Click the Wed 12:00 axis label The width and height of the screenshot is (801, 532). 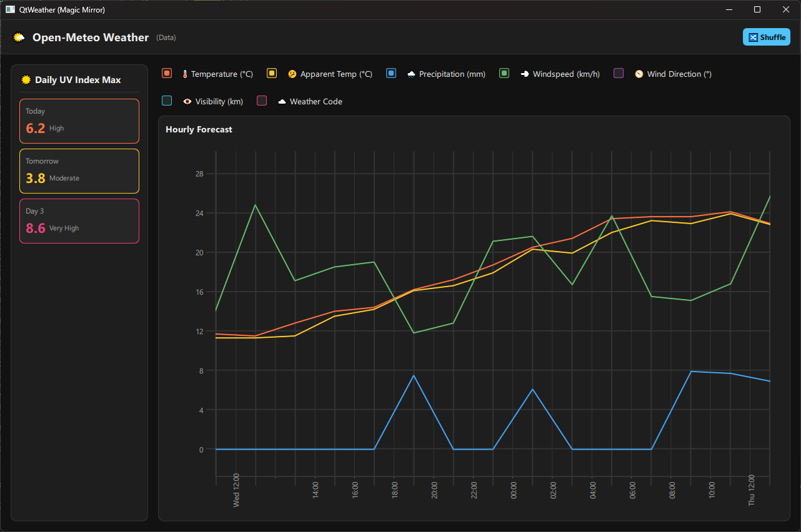(x=236, y=491)
